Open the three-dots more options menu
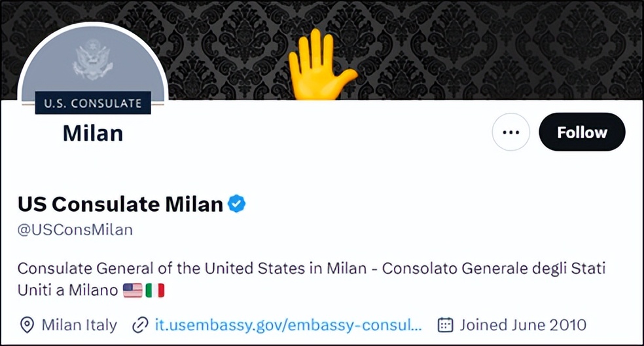The image size is (644, 346). tap(510, 132)
